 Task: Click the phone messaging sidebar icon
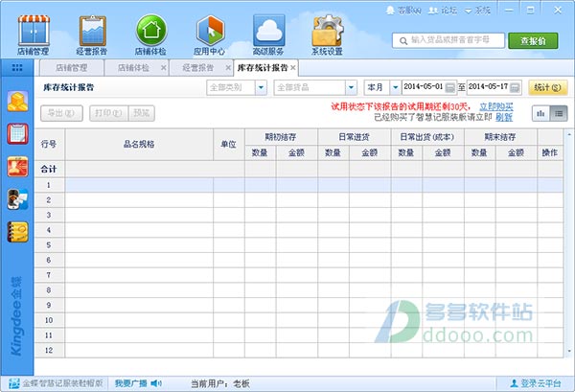[17, 199]
